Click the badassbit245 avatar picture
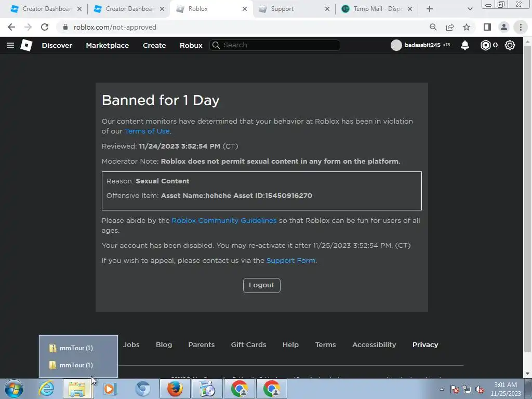The width and height of the screenshot is (532, 399). pyautogui.click(x=396, y=45)
